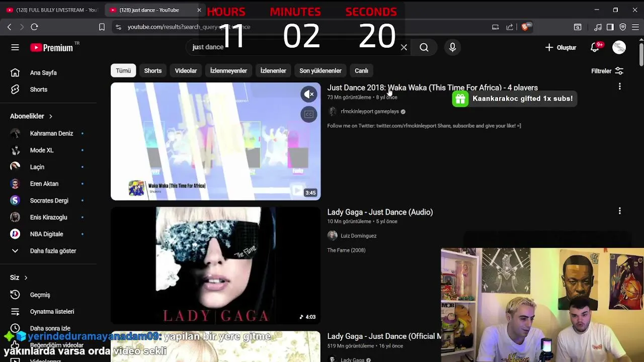Click the browser address bar URL

[189, 27]
